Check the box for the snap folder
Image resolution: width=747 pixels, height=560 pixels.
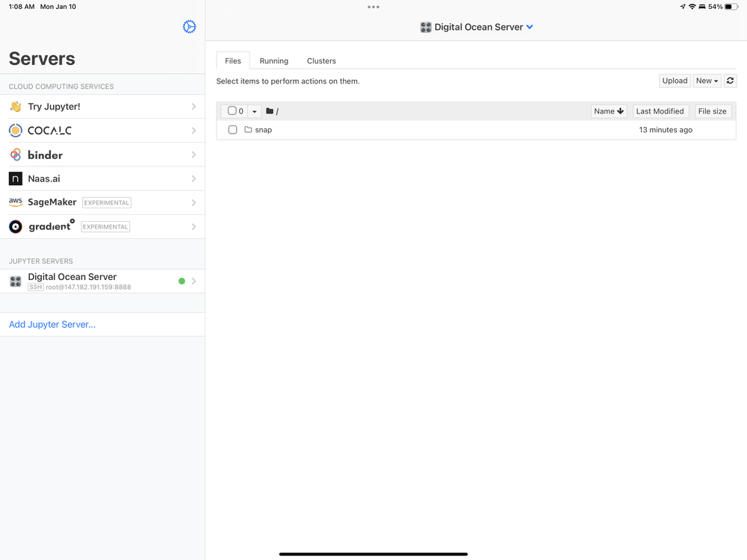tap(232, 129)
